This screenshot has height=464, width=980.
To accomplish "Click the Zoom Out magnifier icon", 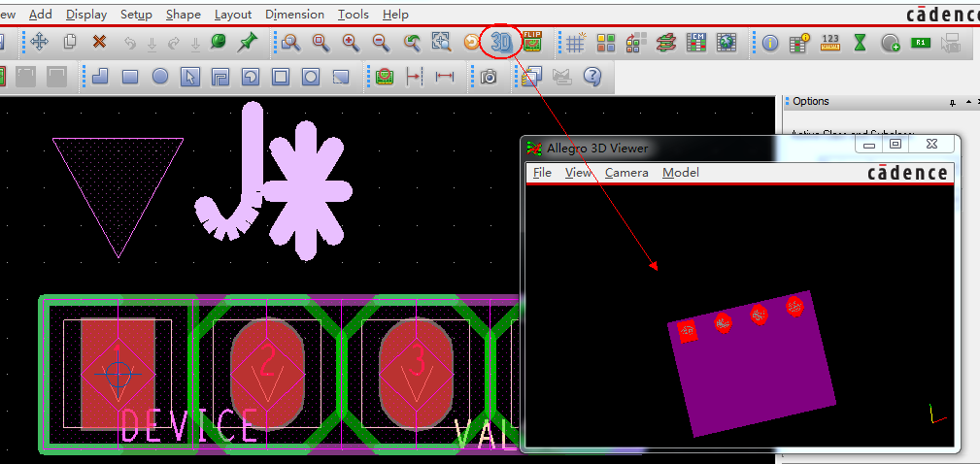I will (382, 43).
